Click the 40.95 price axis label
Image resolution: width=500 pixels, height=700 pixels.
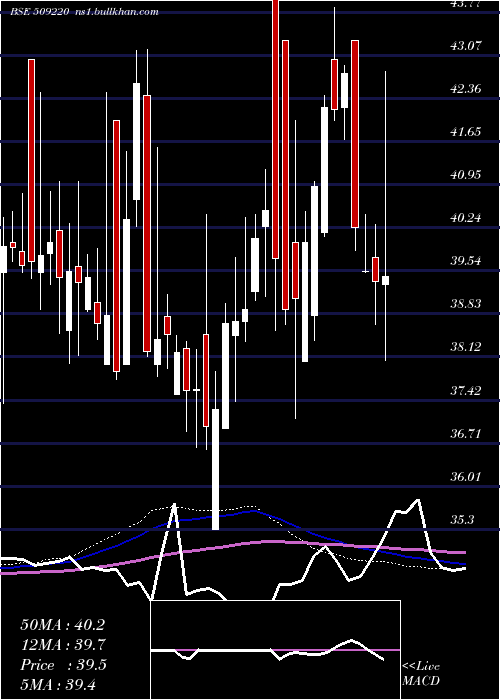click(x=466, y=174)
